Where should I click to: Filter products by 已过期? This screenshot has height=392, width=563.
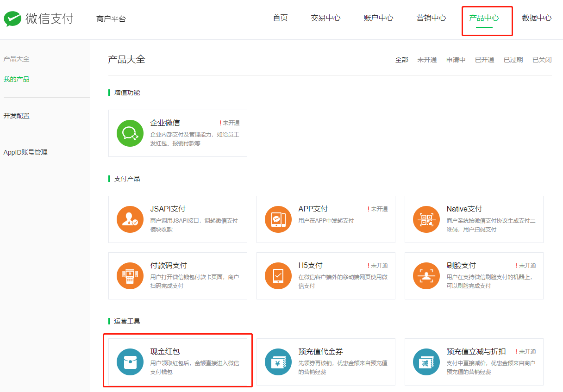(x=513, y=60)
